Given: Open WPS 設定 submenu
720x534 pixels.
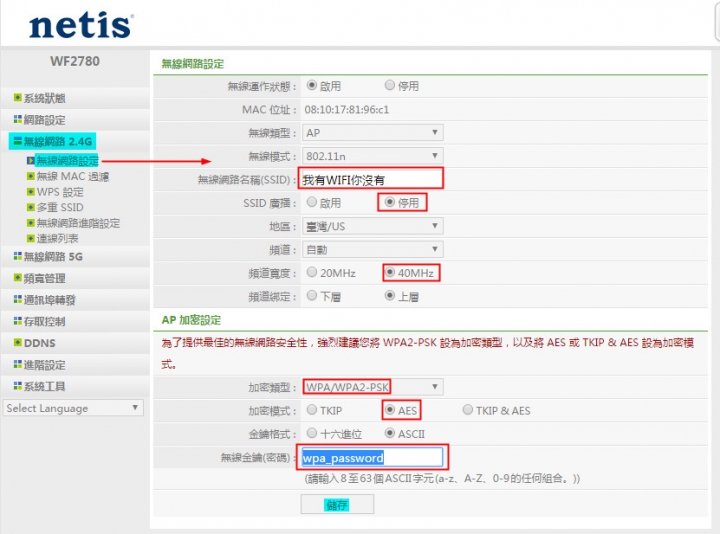Looking at the screenshot, I should coord(60,192).
